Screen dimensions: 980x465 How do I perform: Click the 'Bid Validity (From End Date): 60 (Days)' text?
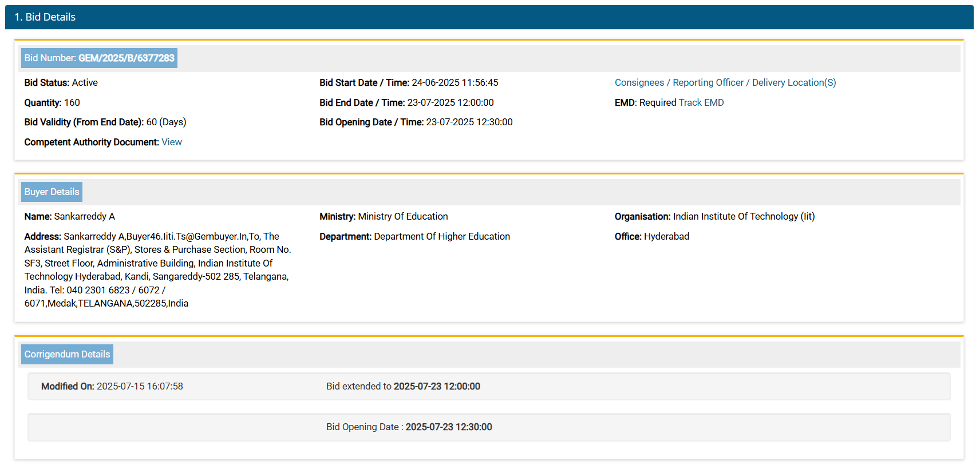click(x=105, y=122)
